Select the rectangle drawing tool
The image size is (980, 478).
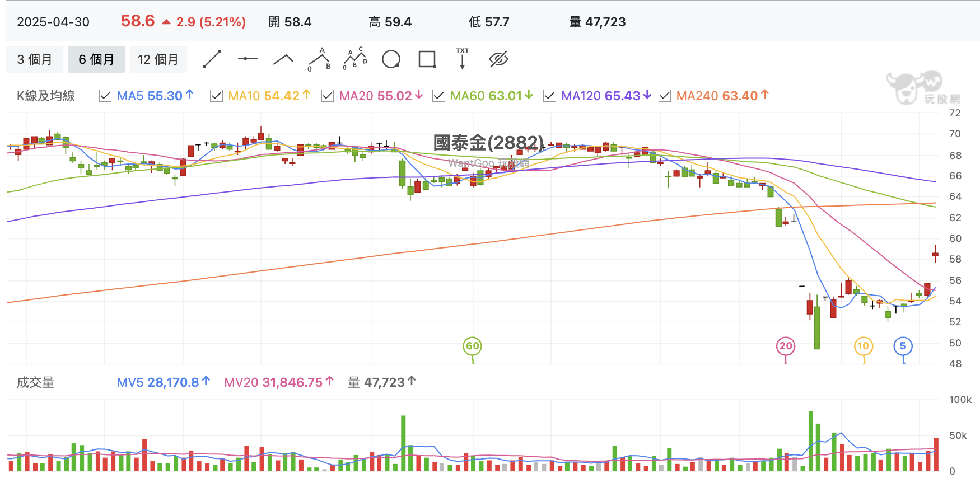click(427, 59)
